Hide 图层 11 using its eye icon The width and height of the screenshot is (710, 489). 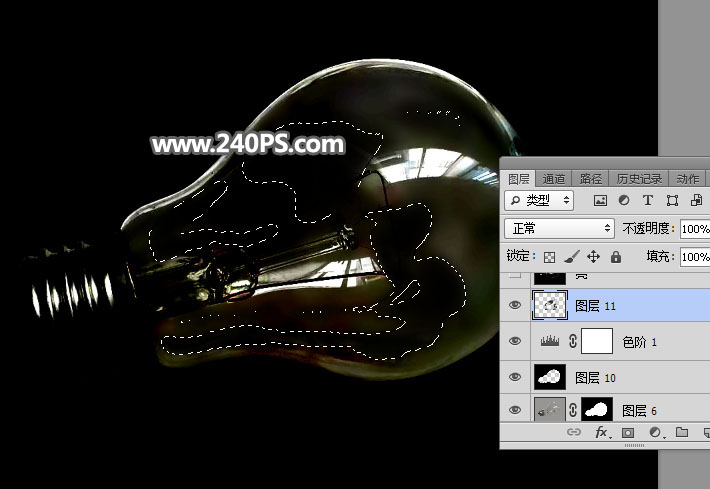click(x=516, y=306)
